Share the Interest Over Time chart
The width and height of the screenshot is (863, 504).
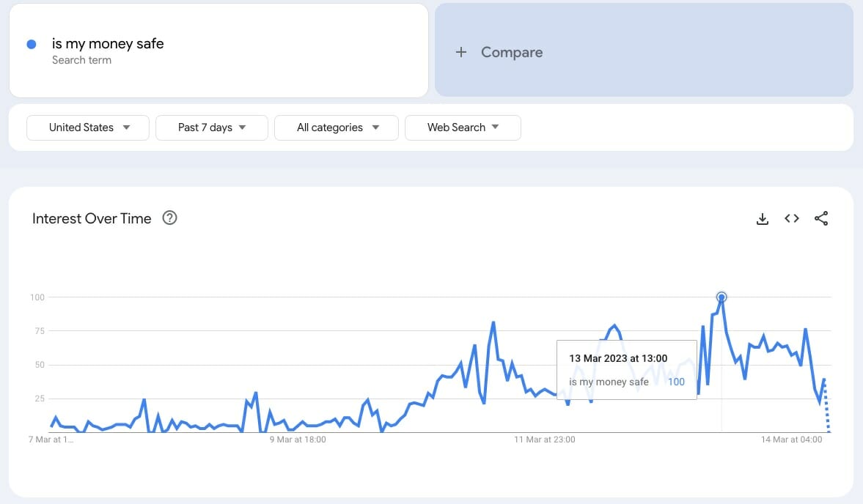(821, 218)
